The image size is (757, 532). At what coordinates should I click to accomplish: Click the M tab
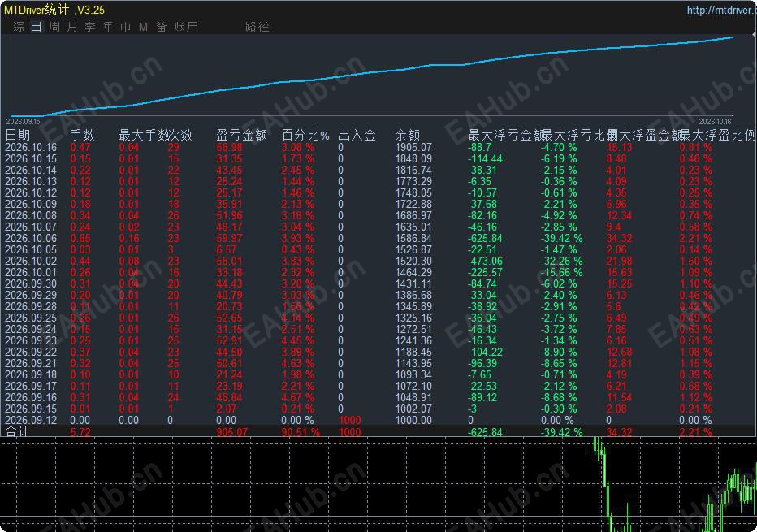(144, 27)
